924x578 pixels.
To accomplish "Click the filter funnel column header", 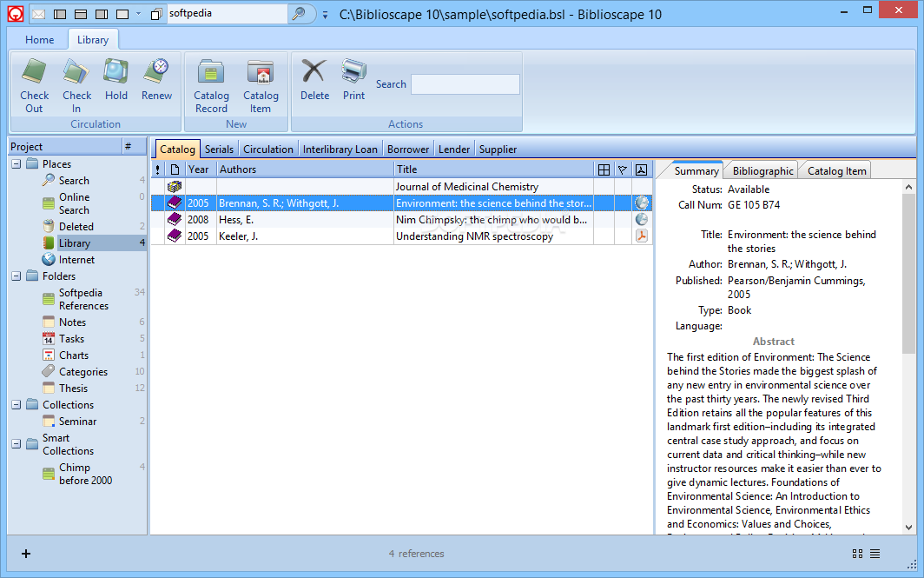I will (623, 169).
